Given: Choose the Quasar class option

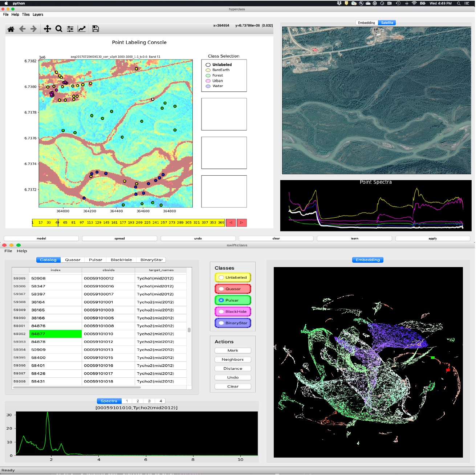Looking at the screenshot, I should (x=233, y=289).
